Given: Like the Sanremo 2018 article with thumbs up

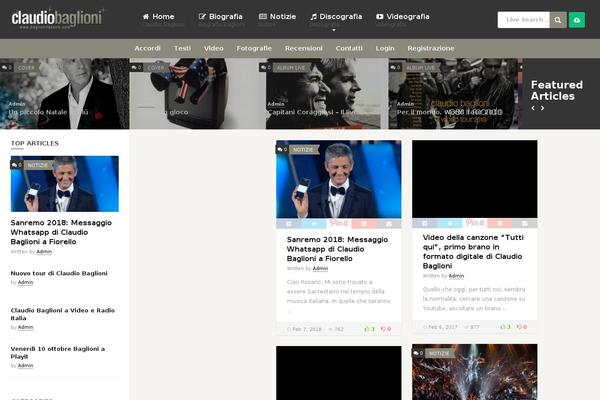Looking at the screenshot, I should [x=369, y=329].
